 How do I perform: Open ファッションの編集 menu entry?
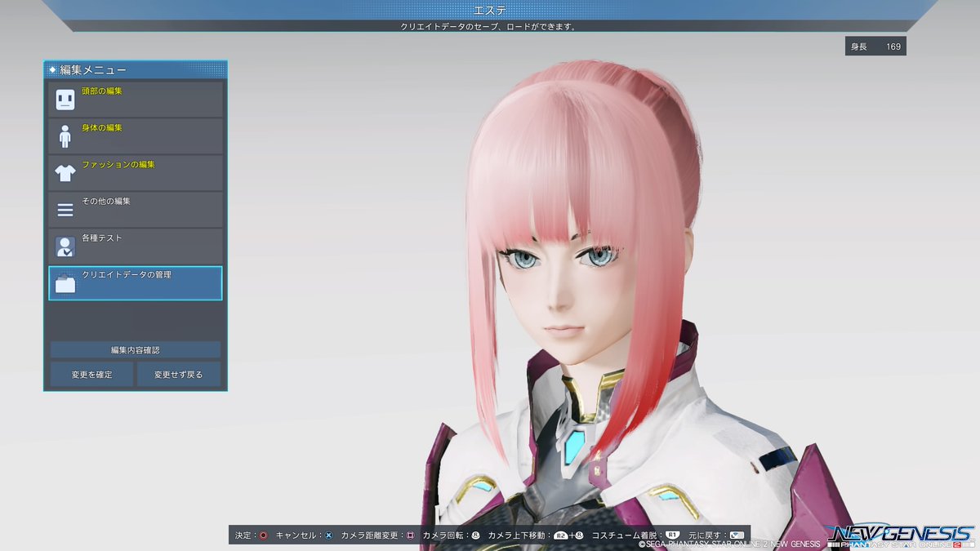point(136,173)
